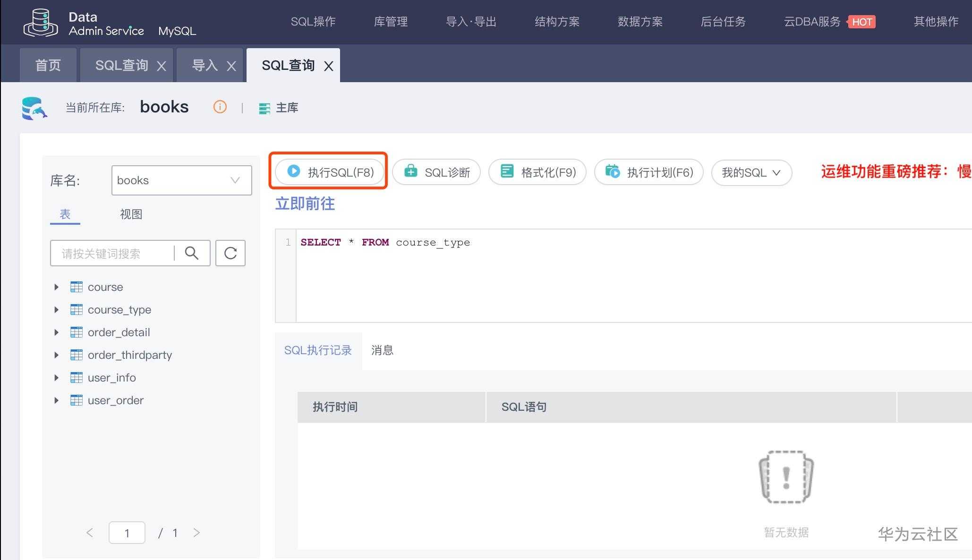Close the first SQL查询 tab

[162, 66]
